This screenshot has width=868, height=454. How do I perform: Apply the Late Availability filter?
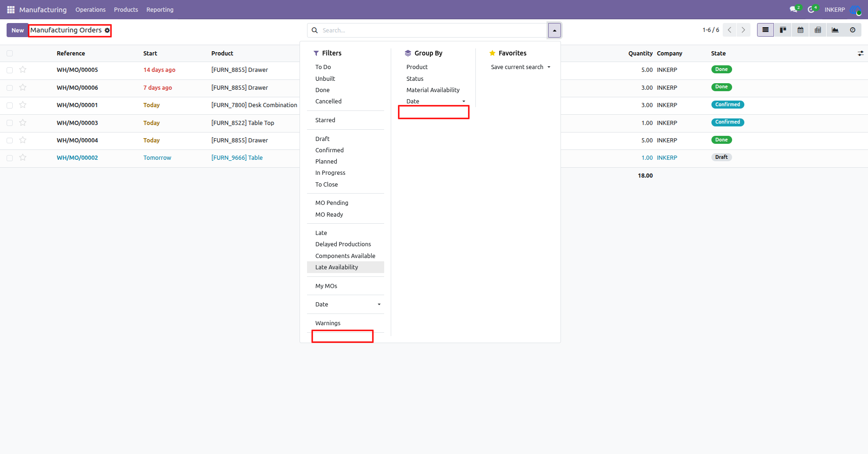[346, 267]
